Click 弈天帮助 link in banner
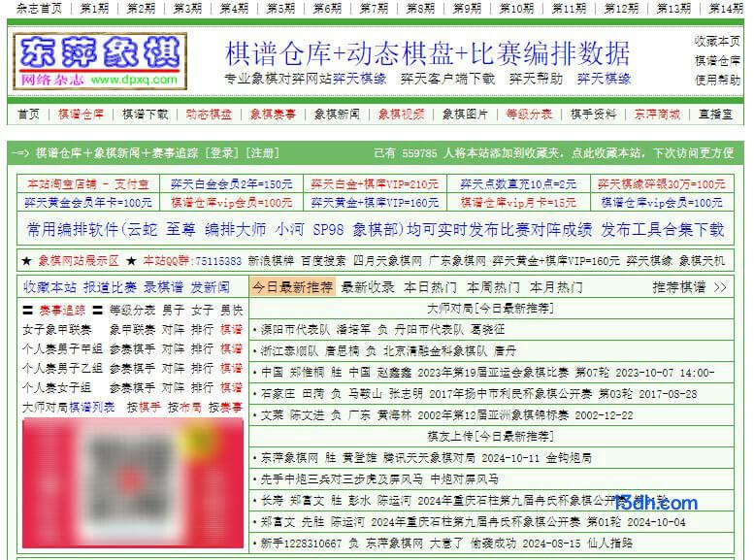This screenshot has height=560, width=754. tap(536, 79)
